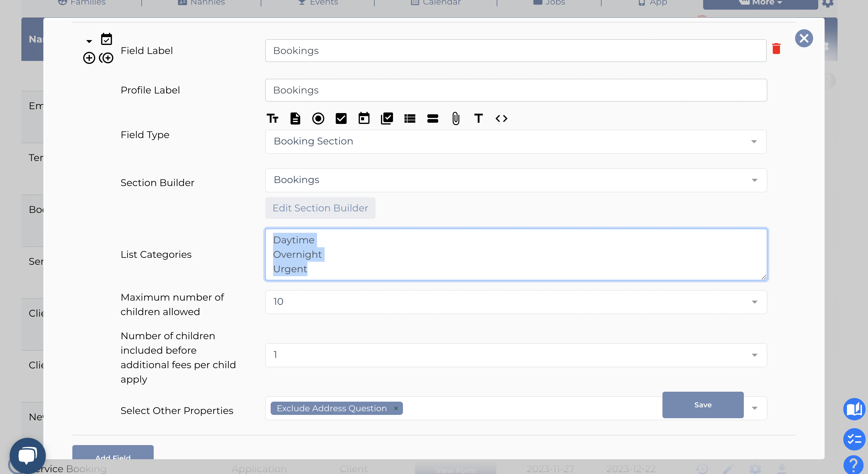Viewport: 868px width, 474px height.
Task: Click the Edit Section Builder button
Action: pyautogui.click(x=320, y=208)
